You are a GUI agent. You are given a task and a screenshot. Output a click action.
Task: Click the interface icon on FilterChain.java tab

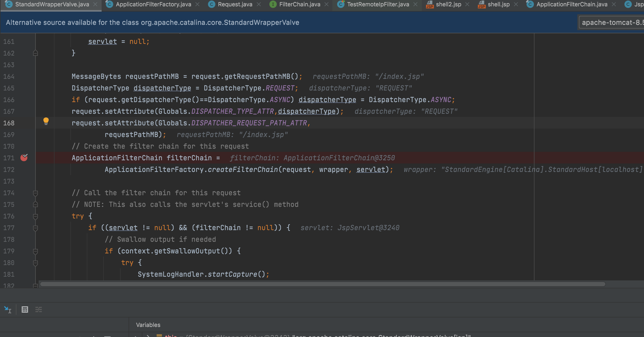[273, 4]
